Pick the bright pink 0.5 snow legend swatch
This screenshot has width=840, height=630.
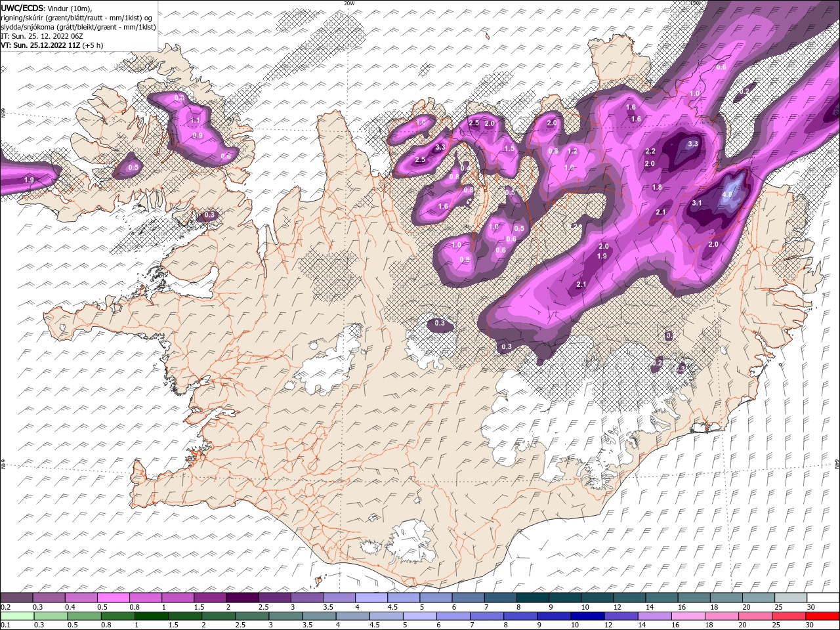113,598
